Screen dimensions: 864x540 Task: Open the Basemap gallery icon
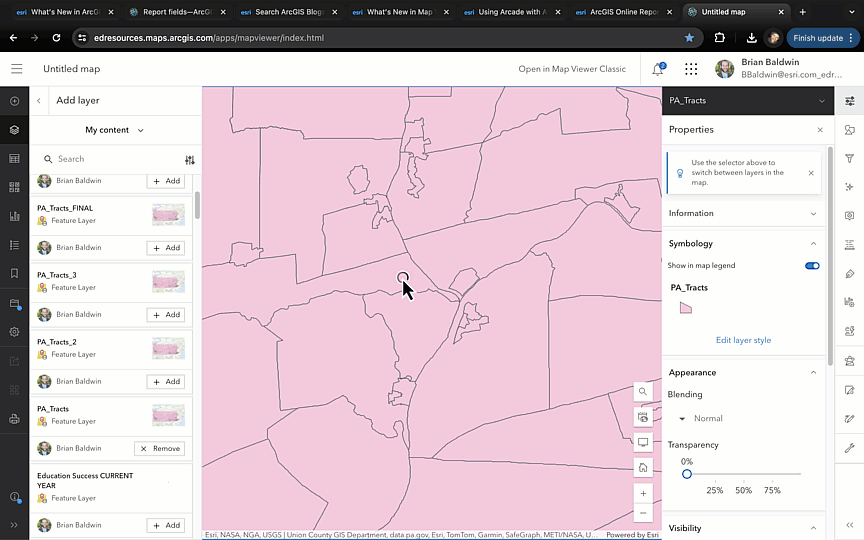(x=14, y=187)
